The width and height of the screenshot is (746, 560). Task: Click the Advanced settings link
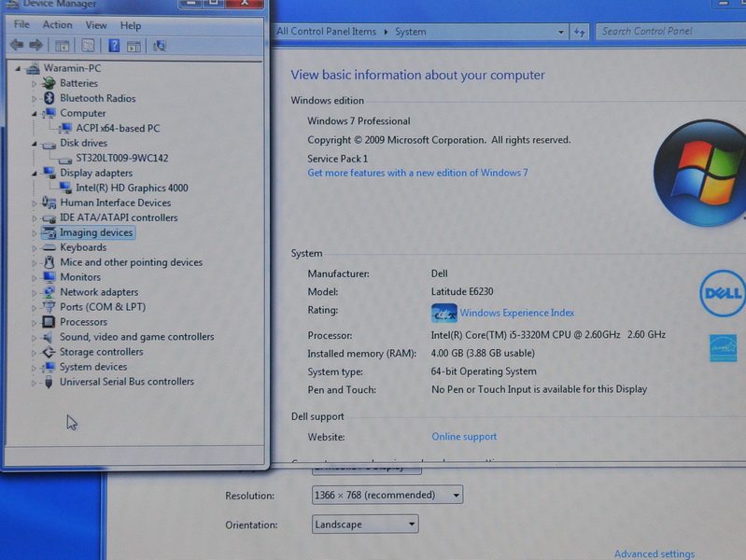click(655, 553)
